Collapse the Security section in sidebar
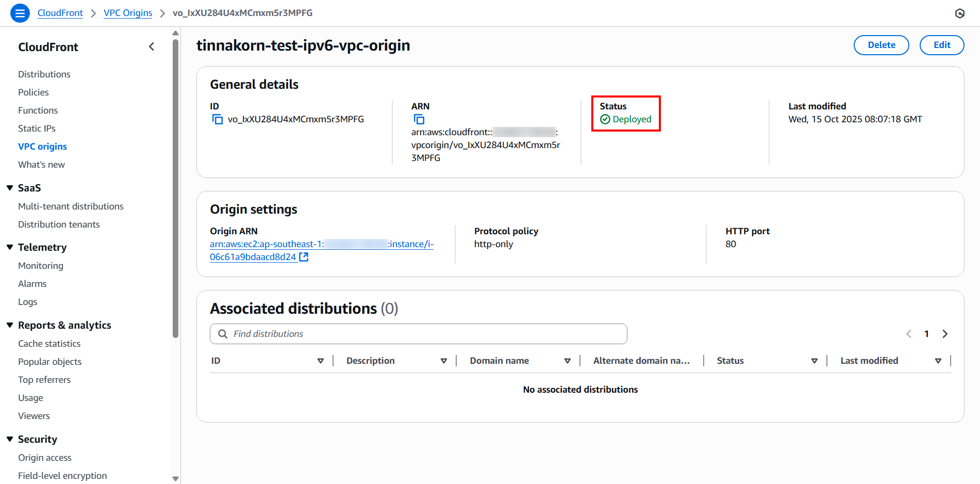Screen dimensions: 980x484 [x=10, y=439]
